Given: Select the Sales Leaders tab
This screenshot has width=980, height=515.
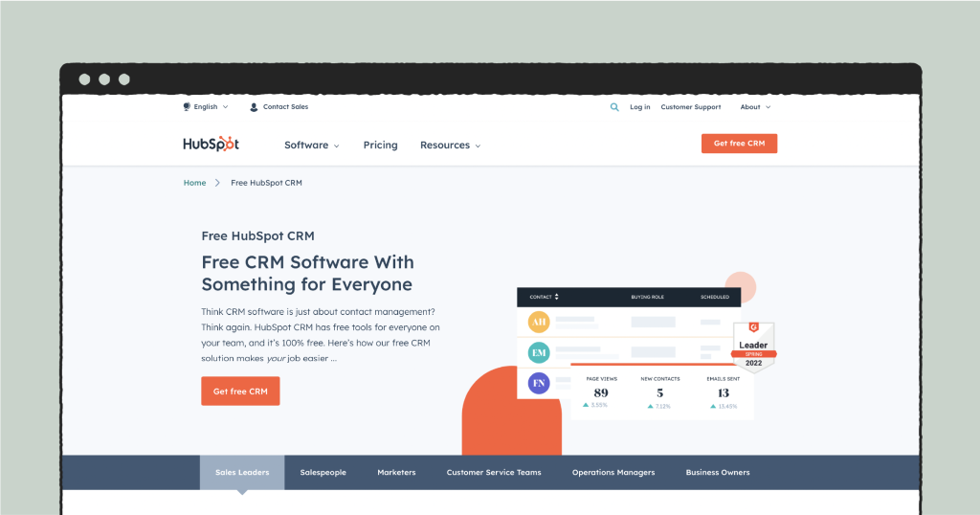Looking at the screenshot, I should (242, 473).
